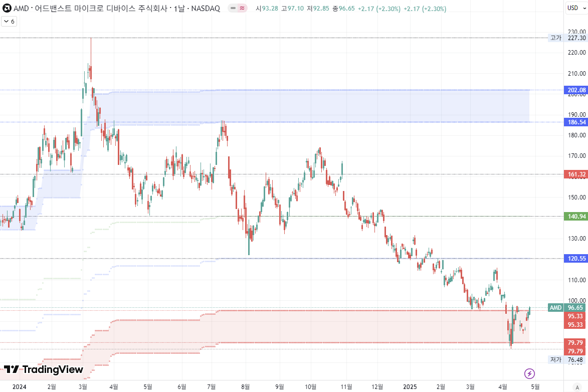Click the gray dash market status indicator
Image resolution: width=588 pixels, height=392 pixels.
233,8
